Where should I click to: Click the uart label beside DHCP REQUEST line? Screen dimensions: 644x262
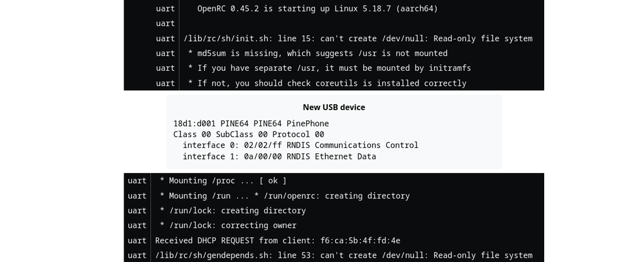[x=137, y=241]
